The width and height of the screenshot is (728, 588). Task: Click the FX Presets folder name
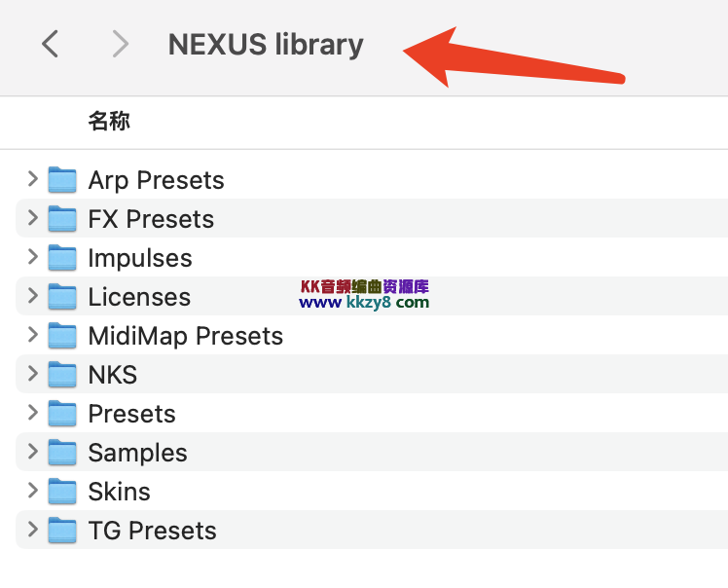point(151,219)
